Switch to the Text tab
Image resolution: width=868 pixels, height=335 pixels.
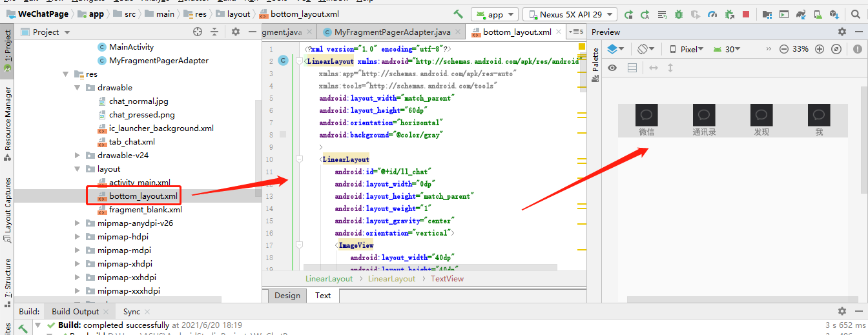click(323, 296)
